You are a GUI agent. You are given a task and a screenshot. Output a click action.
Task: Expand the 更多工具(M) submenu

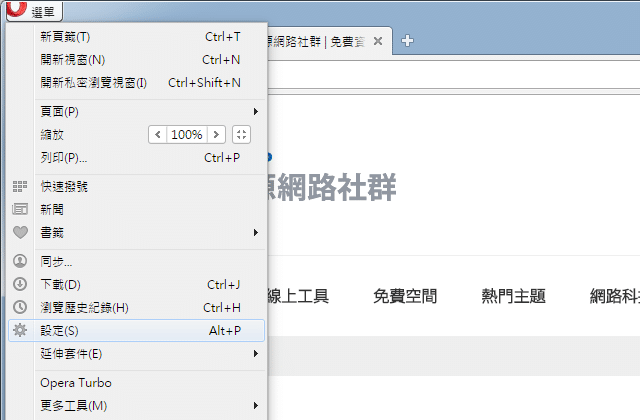(x=256, y=405)
